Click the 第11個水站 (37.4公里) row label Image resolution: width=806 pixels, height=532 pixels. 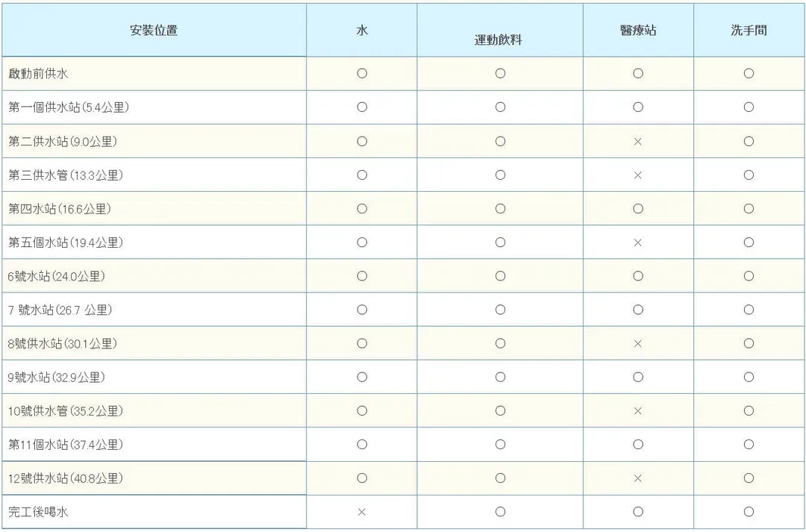click(x=66, y=445)
